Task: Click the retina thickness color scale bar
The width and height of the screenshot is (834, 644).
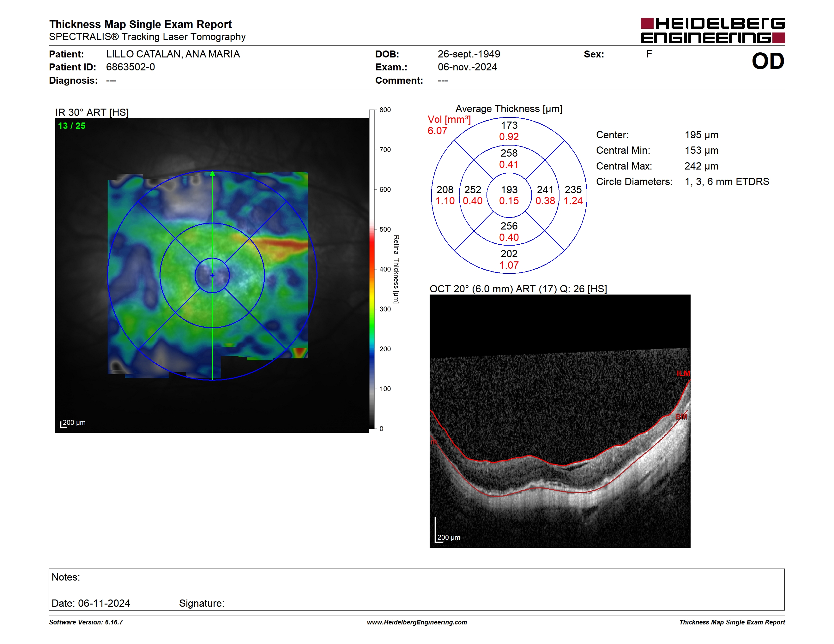Action: pos(372,269)
